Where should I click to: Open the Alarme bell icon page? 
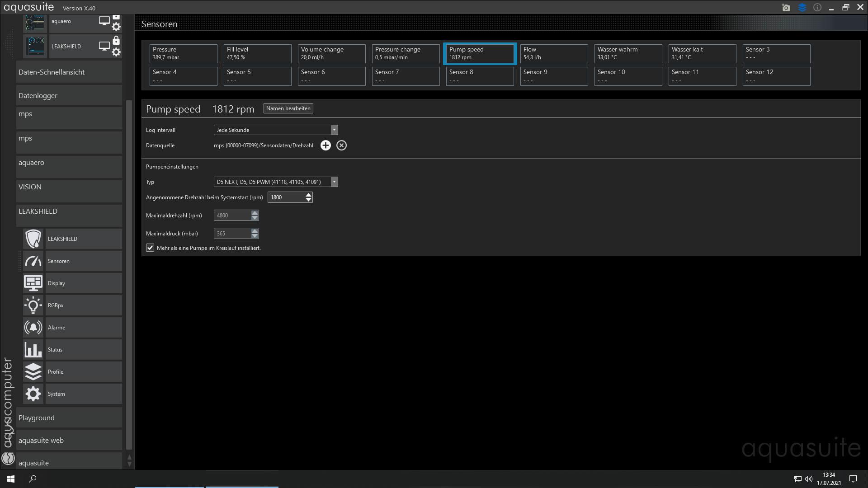[33, 328]
